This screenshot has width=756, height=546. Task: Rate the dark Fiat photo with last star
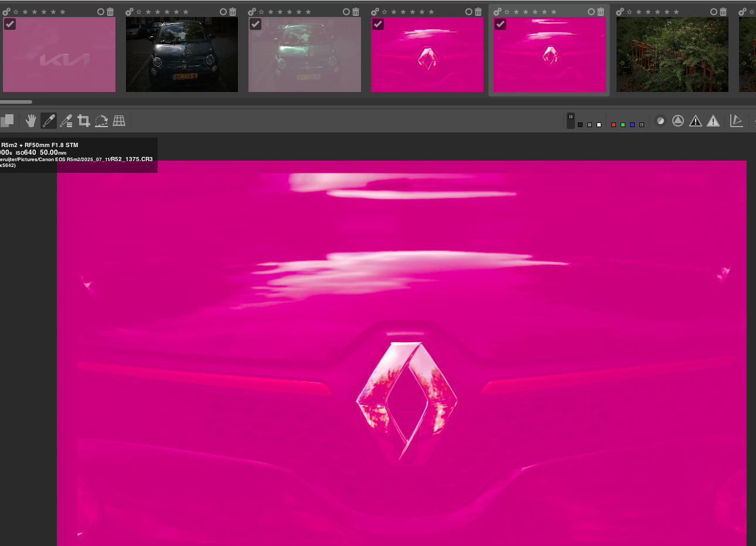(186, 12)
